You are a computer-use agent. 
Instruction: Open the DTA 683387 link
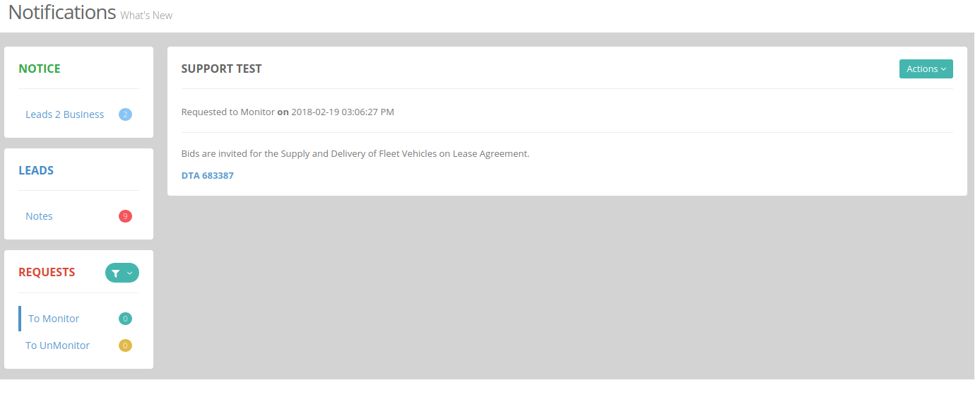pos(208,175)
